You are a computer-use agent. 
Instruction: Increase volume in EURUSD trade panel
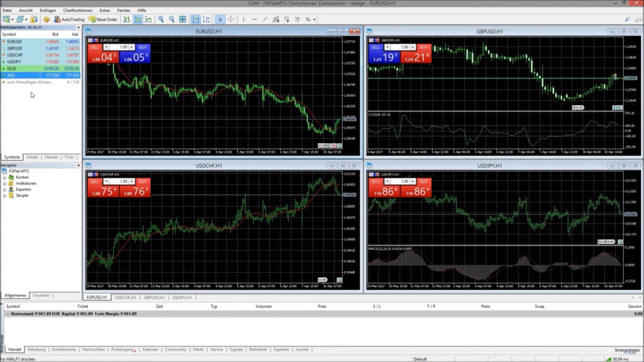(x=132, y=47)
